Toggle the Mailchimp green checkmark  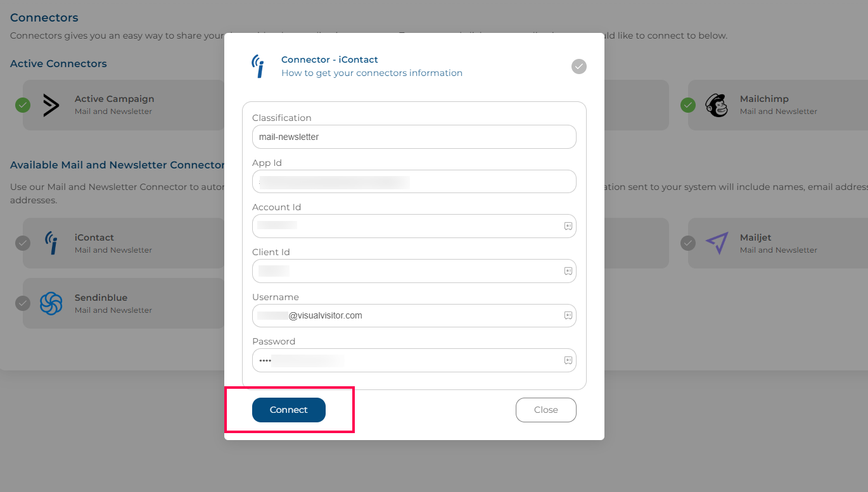tap(688, 105)
